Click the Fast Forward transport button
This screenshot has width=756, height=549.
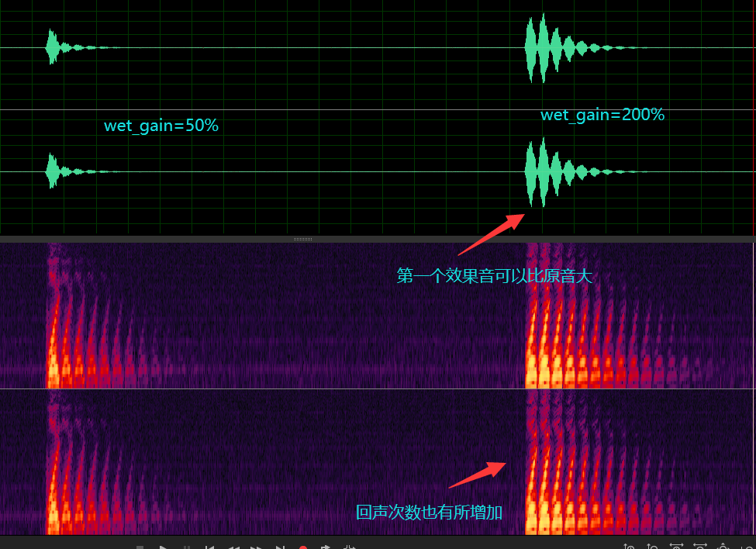[257, 547]
